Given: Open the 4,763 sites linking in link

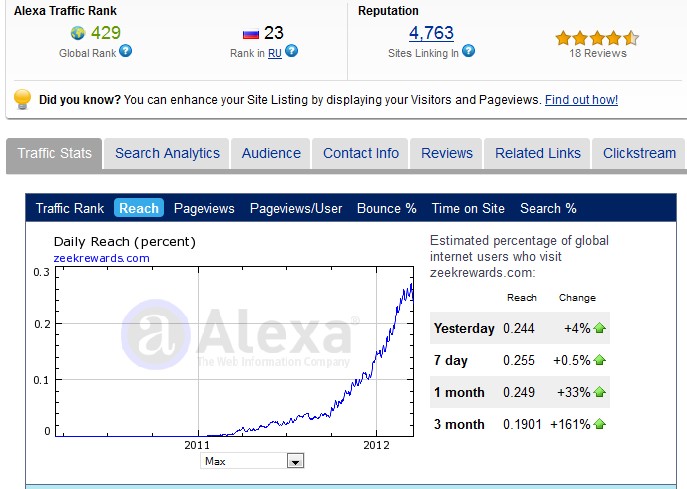Looking at the screenshot, I should 431,33.
